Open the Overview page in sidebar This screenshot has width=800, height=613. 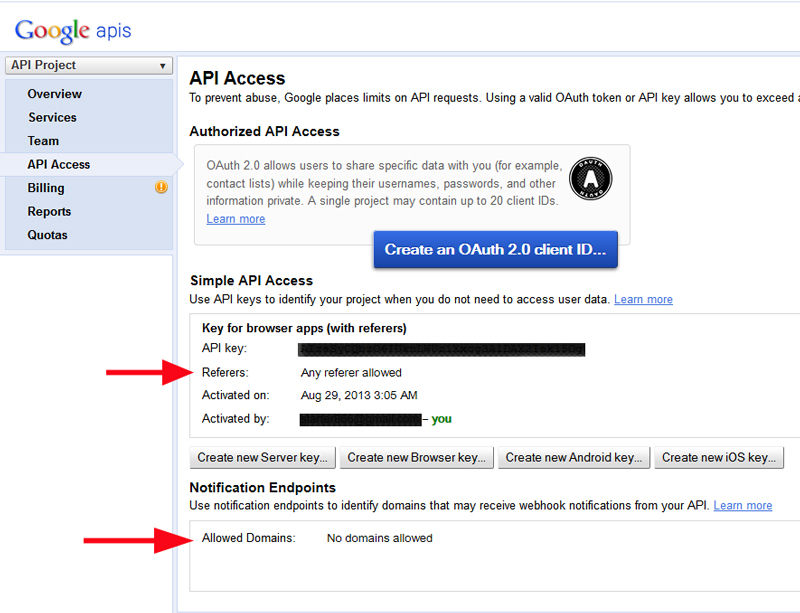(x=55, y=94)
